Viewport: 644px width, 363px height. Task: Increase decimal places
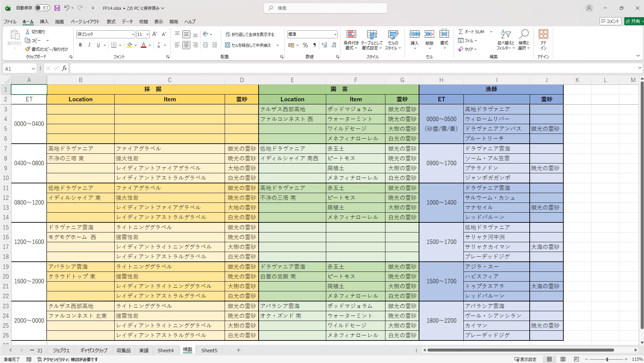(x=325, y=45)
